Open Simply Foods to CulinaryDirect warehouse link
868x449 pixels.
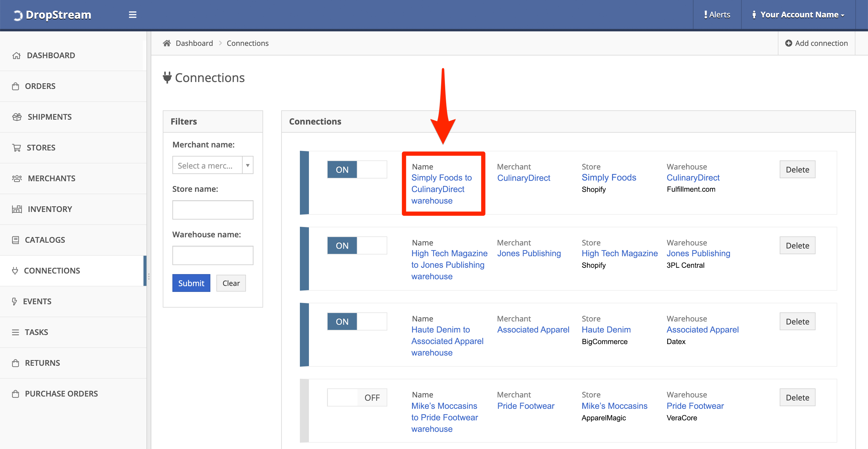point(442,189)
